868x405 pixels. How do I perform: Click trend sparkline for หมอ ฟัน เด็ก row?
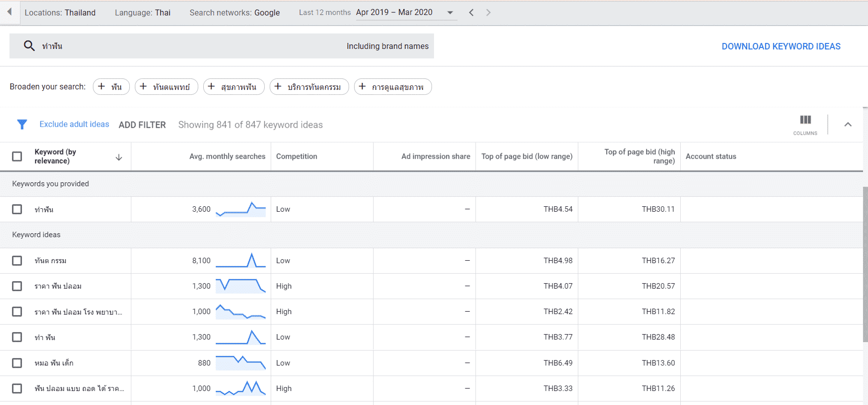241,363
